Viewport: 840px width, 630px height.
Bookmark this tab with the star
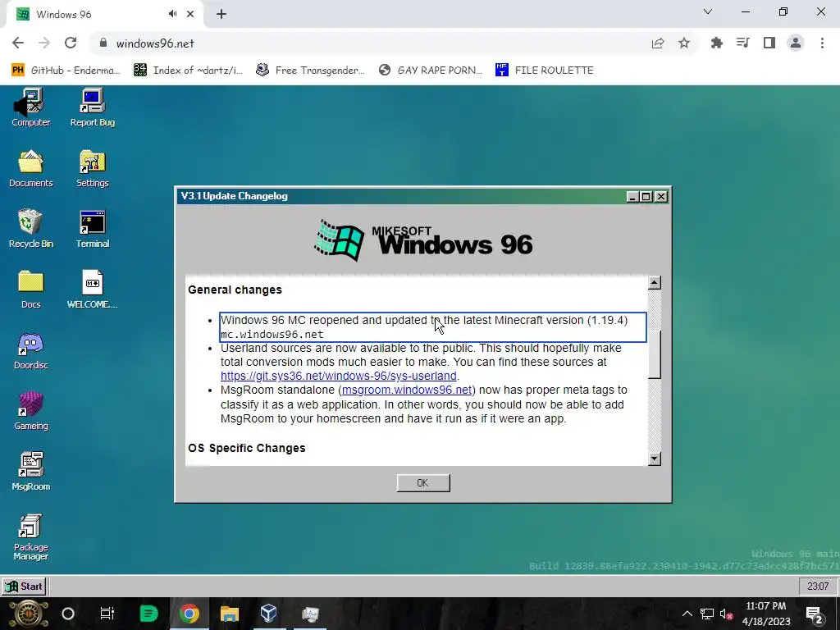click(684, 43)
